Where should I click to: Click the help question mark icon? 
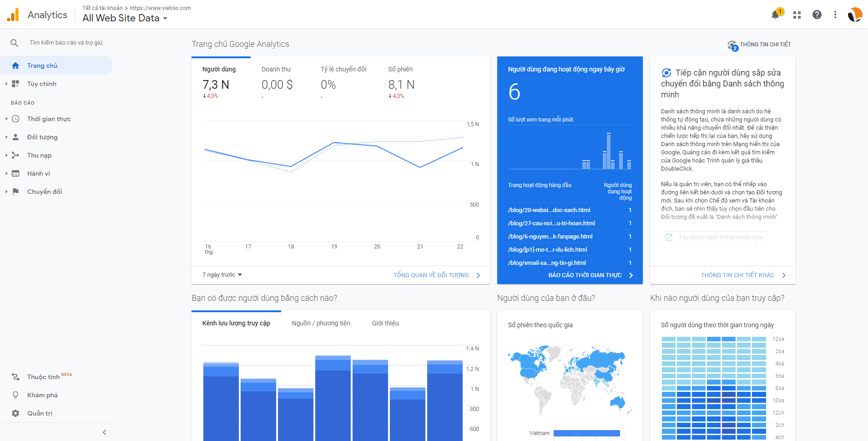coord(817,15)
